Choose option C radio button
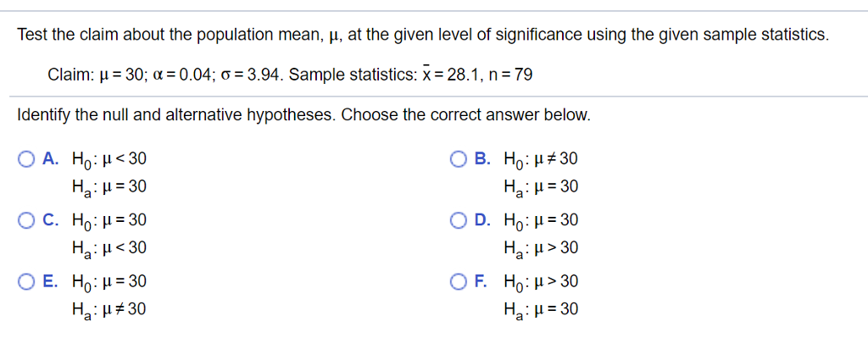The width and height of the screenshot is (868, 338). (26, 221)
